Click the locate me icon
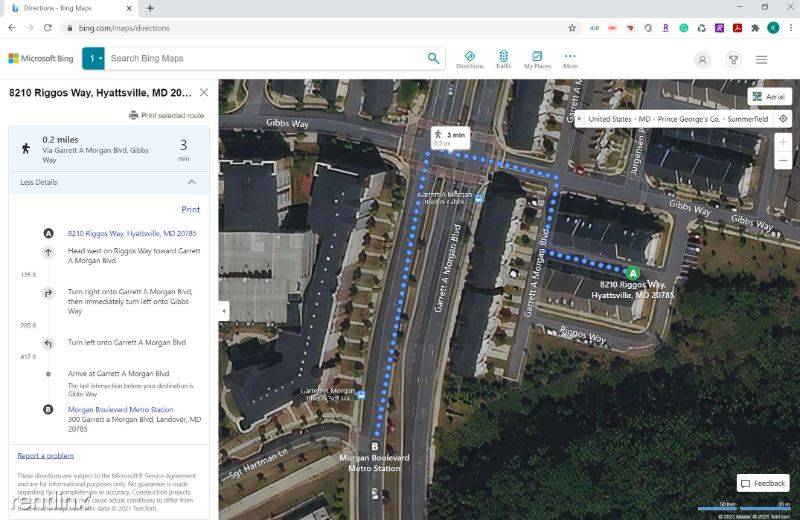 tap(783, 119)
